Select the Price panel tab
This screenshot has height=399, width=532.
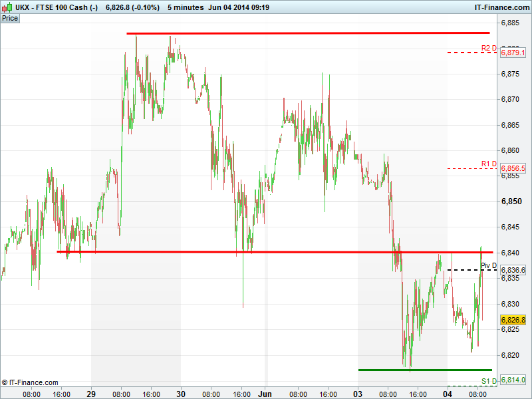coord(10,18)
